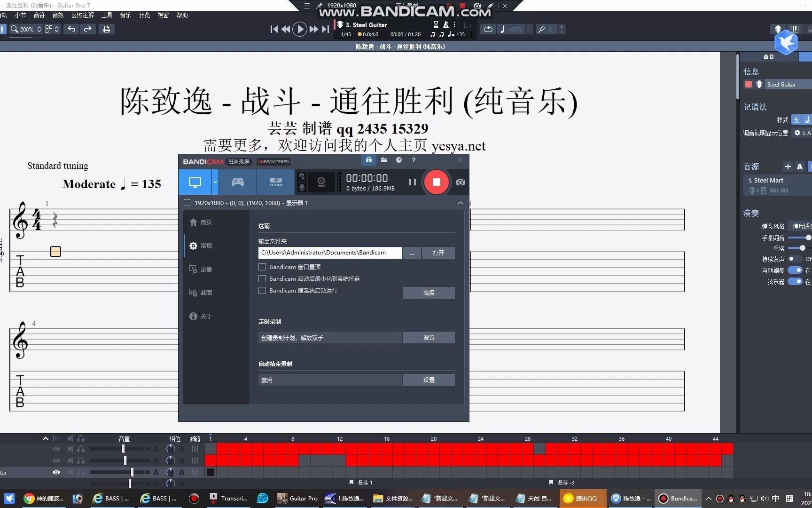Take a screenshot with Bandicam camera icon
The height and width of the screenshot is (508, 812).
click(x=461, y=182)
